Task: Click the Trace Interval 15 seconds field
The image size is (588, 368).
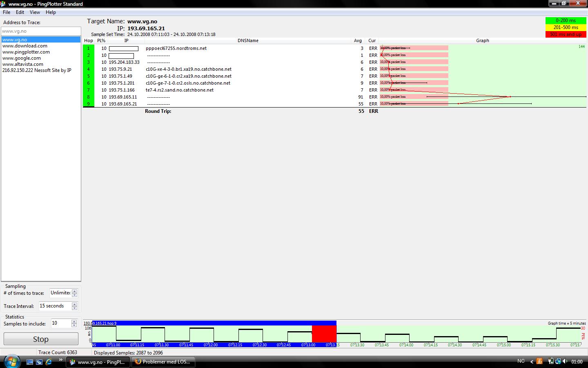Action: tap(55, 306)
